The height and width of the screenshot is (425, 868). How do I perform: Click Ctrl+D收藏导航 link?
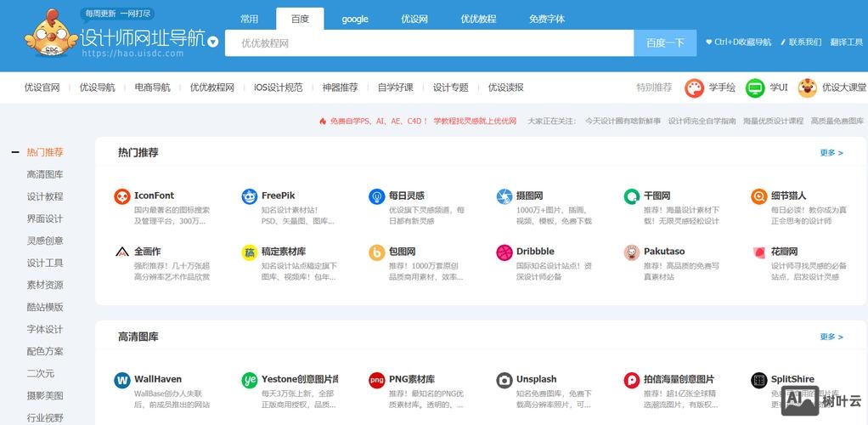(x=738, y=42)
